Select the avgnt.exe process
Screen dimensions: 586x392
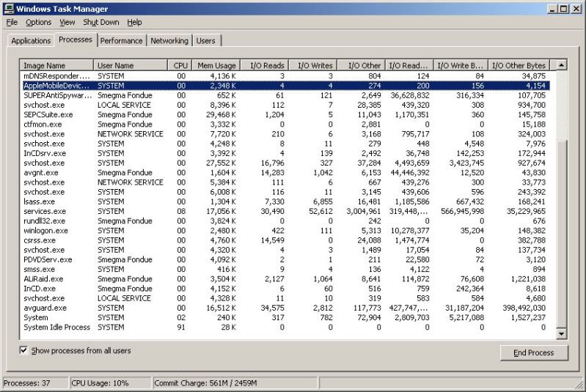point(285,172)
